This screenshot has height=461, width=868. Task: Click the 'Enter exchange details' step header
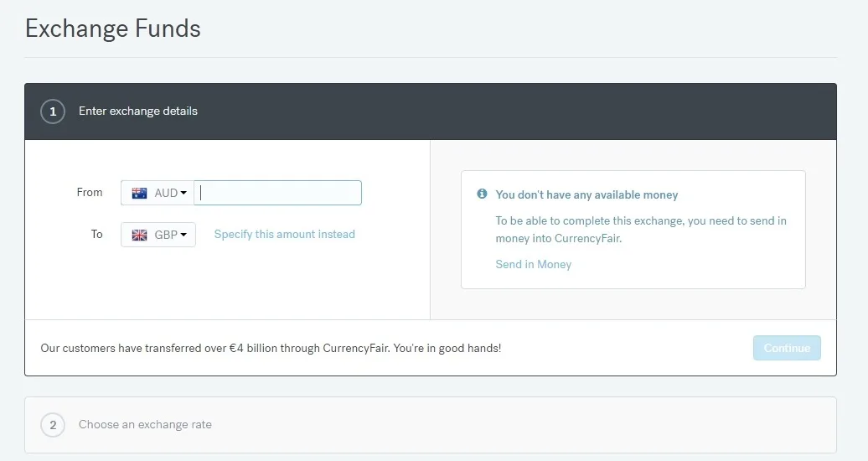coord(138,111)
